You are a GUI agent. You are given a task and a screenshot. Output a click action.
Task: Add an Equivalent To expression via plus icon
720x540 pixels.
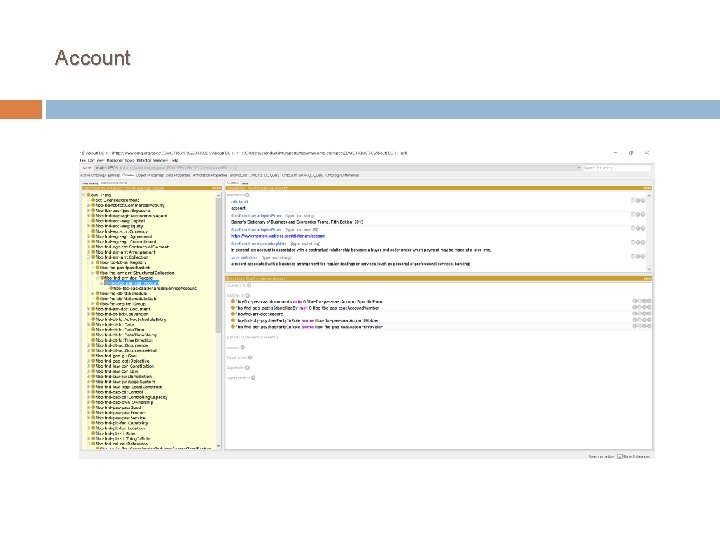249,286
